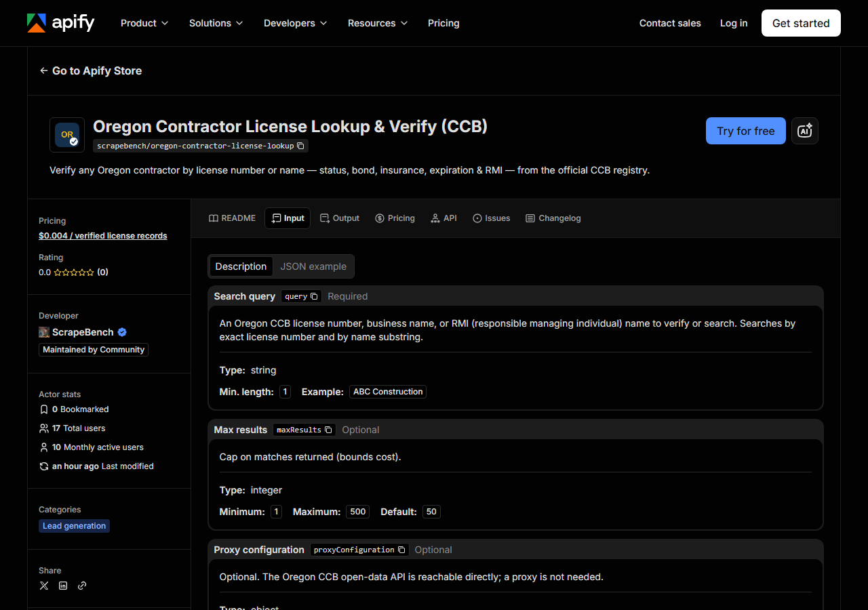Image resolution: width=868 pixels, height=610 pixels.
Task: Open the Pricing page in header
Action: pyautogui.click(x=443, y=23)
